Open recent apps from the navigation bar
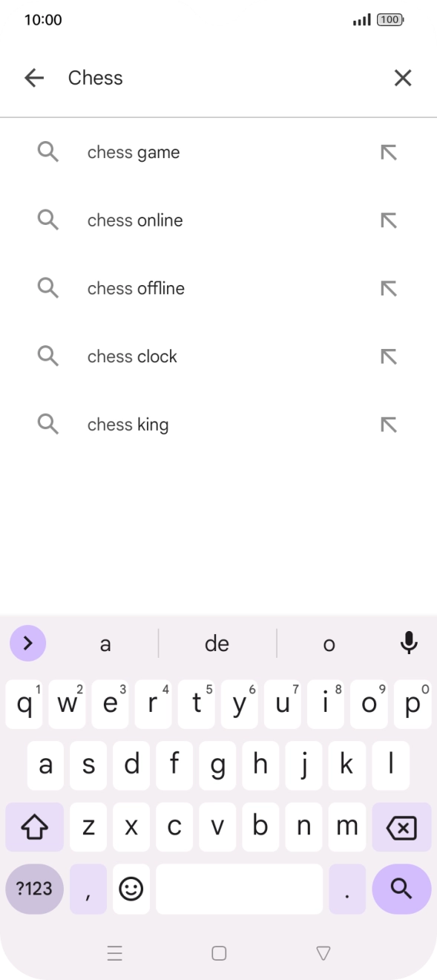 point(115,954)
